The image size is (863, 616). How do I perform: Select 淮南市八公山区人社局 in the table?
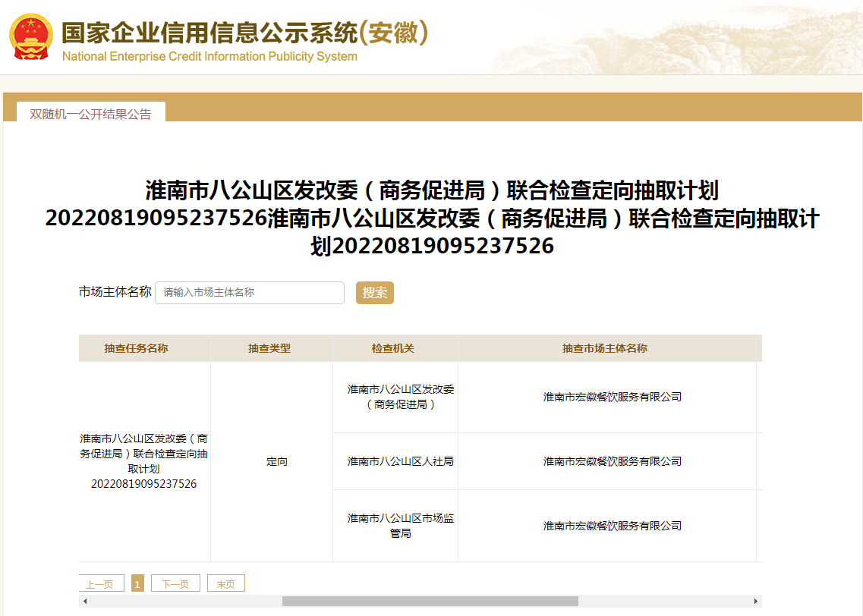401,461
